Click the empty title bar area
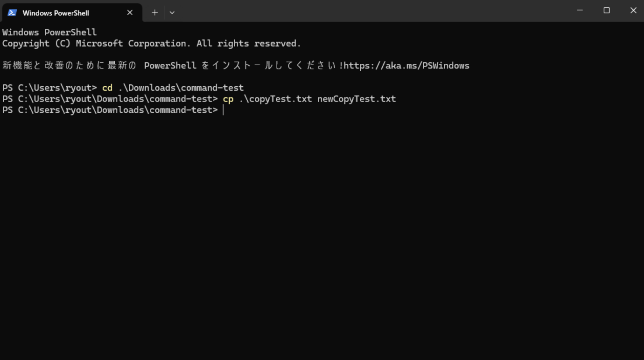 pos(369,11)
